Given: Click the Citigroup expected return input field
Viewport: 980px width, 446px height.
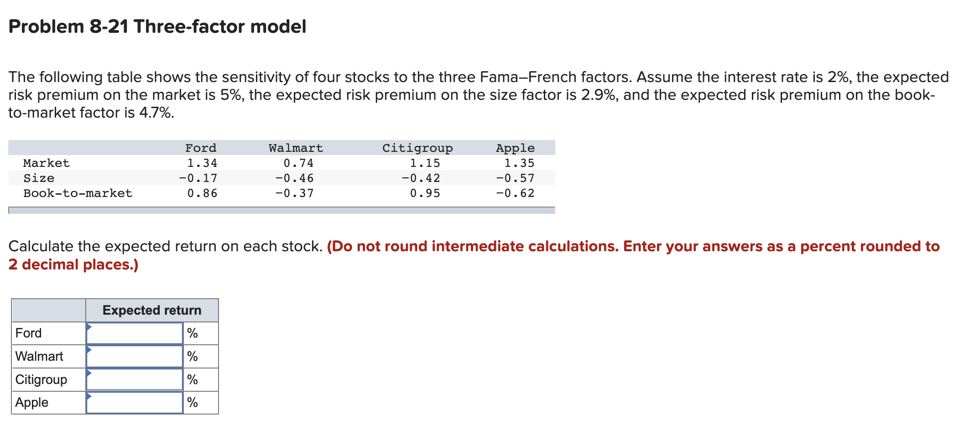Looking at the screenshot, I should pos(135,379).
